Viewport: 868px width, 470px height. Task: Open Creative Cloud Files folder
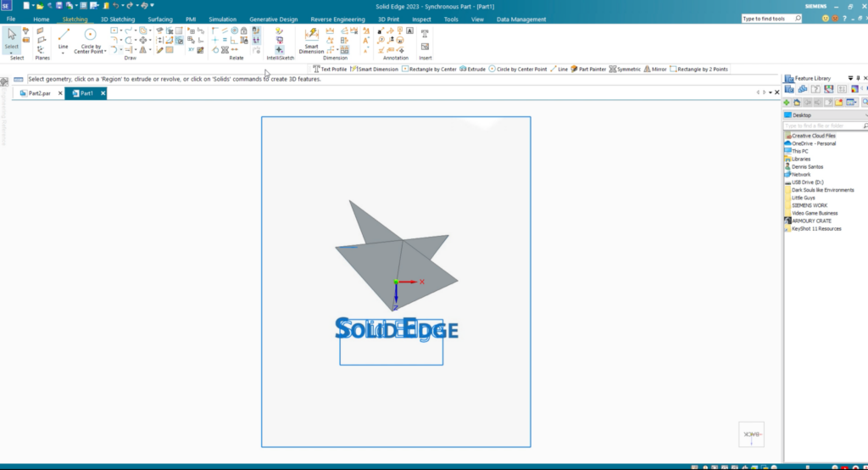[810, 136]
